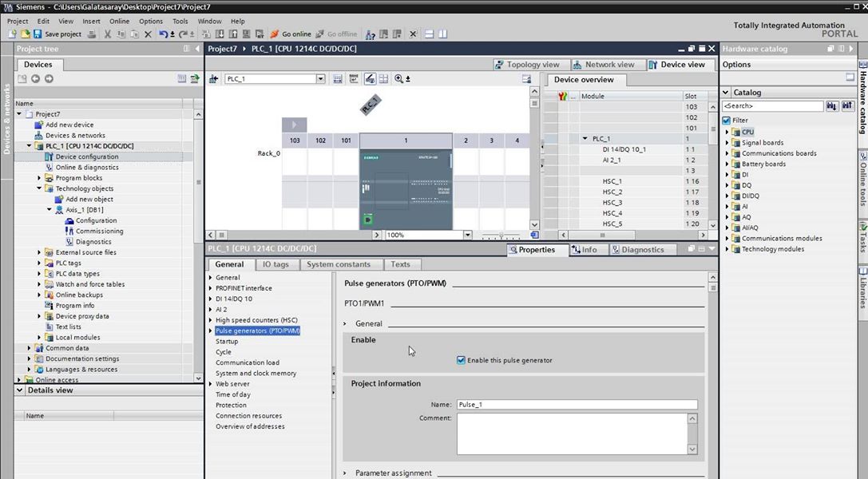Click Add new device in project tree
868x479 pixels.
click(x=69, y=125)
